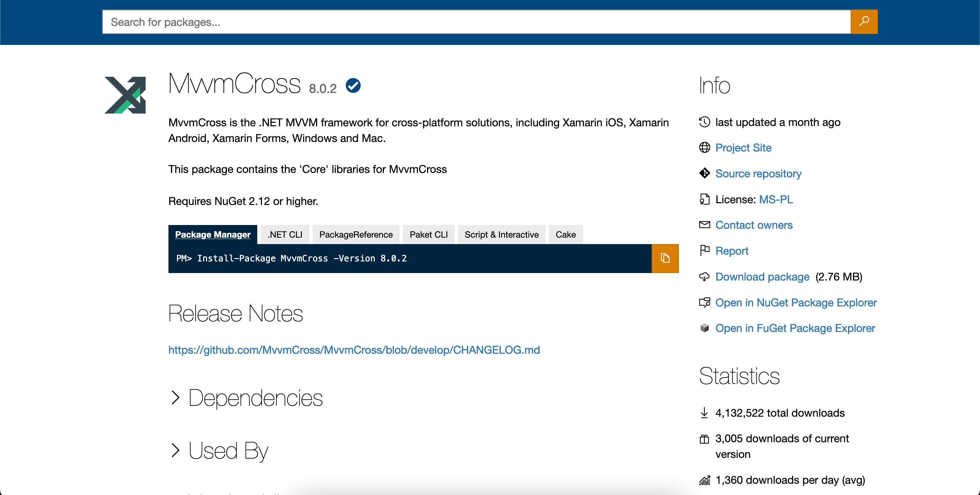Switch to the .NET CLI tab

click(x=284, y=235)
